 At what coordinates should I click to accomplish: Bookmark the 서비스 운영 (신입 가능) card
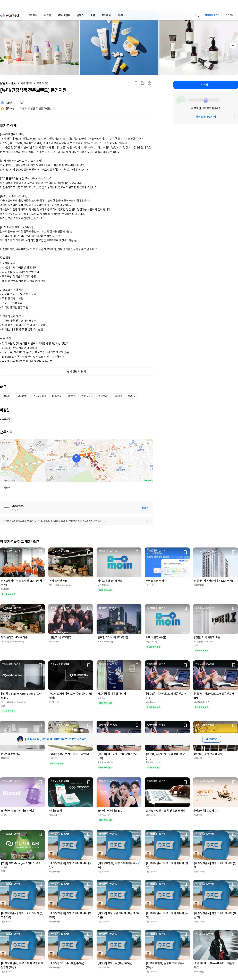pyautogui.click(x=137, y=552)
